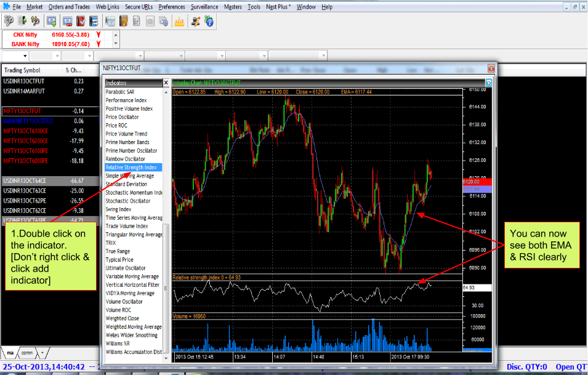588x375 pixels.
Task: Click the user with pencil toolbar icon
Action: point(195,22)
